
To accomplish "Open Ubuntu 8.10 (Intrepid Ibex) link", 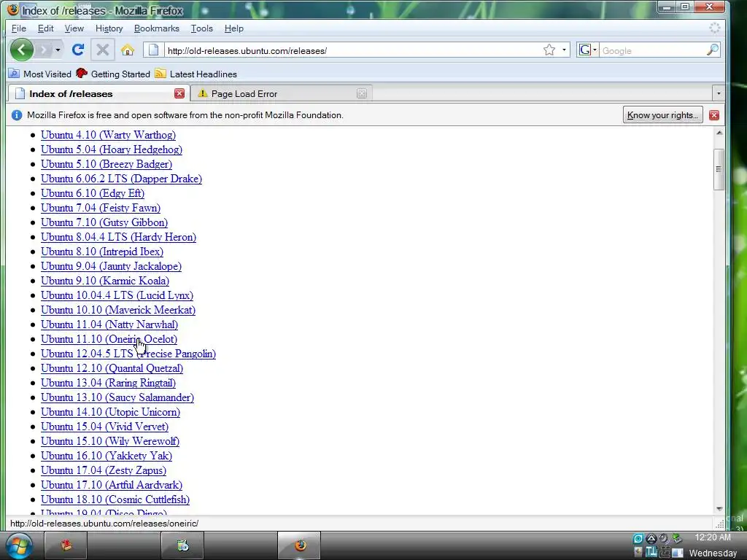I will click(102, 252).
